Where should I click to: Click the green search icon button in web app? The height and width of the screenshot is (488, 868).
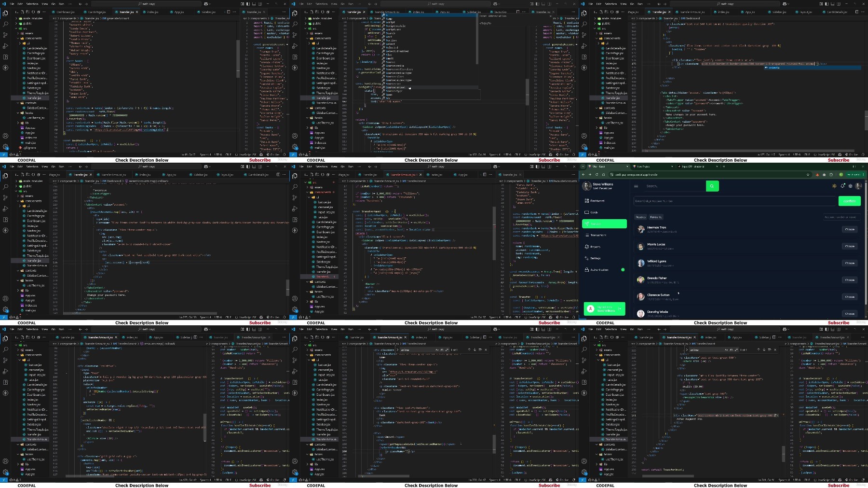click(712, 186)
